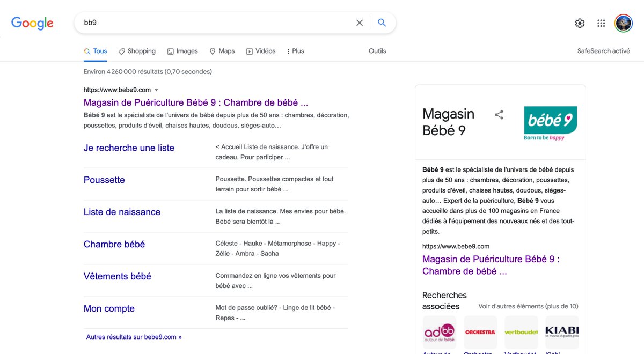Click the Mot de passe oublié snippet
The height and width of the screenshot is (354, 644).
(x=275, y=313)
